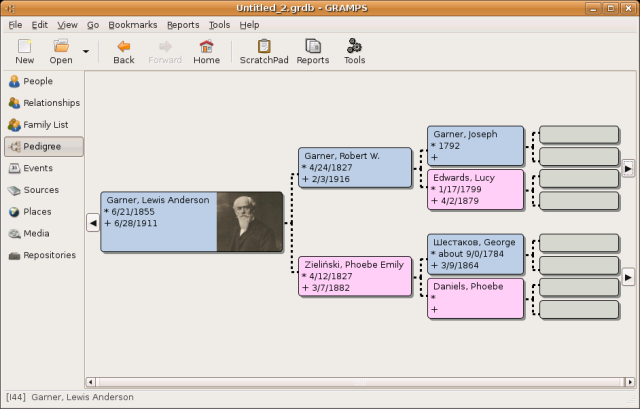Launch the Tools gear icon
This screenshot has width=640, height=409.
(x=354, y=46)
